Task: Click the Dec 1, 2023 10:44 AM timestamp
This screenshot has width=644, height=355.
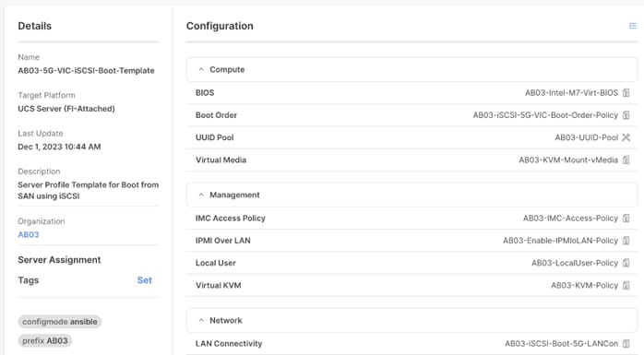Action: point(59,147)
